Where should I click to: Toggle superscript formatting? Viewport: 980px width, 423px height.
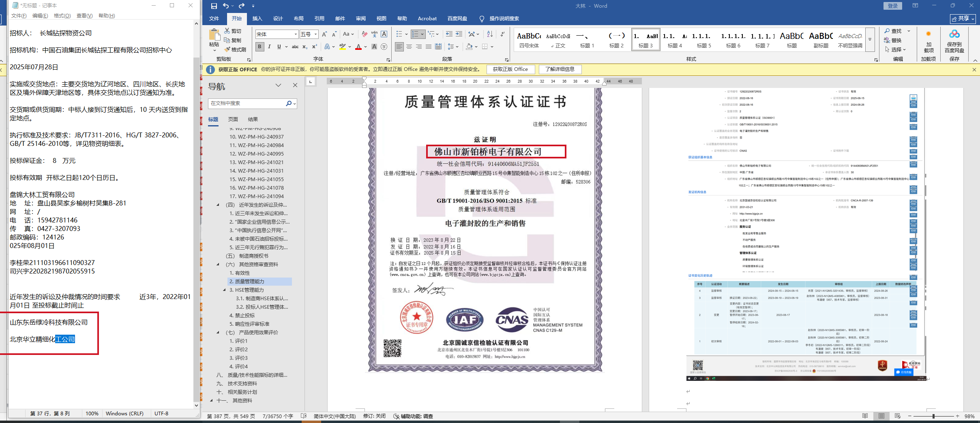click(314, 47)
